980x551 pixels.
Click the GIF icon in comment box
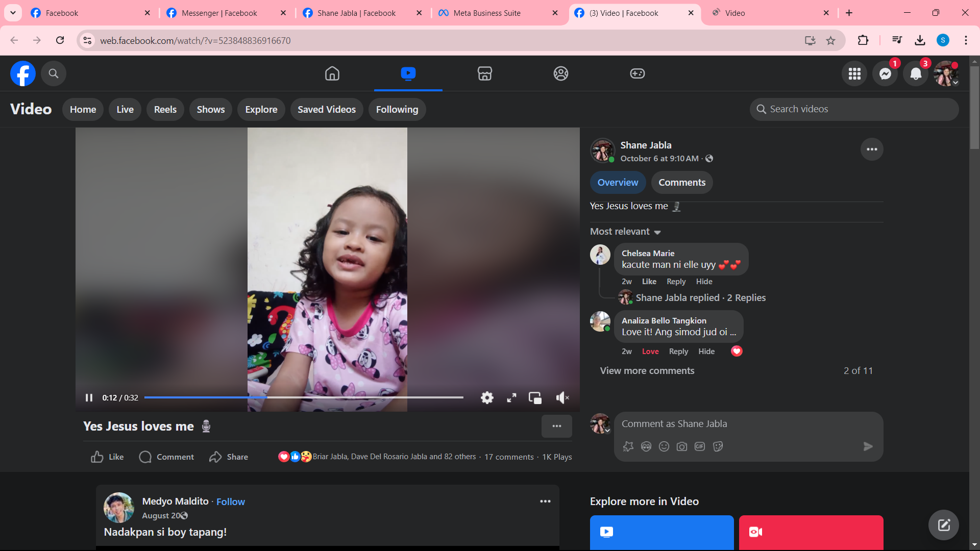click(699, 446)
